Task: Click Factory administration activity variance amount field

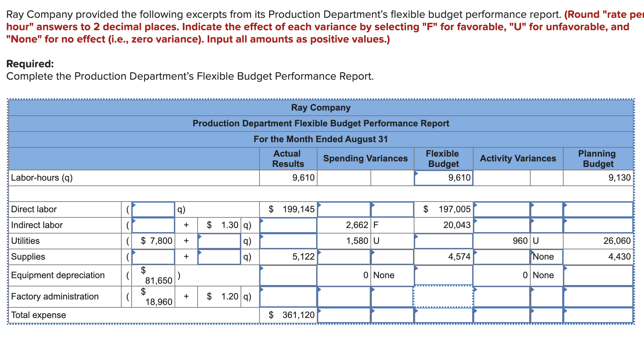Action: [x=501, y=296]
